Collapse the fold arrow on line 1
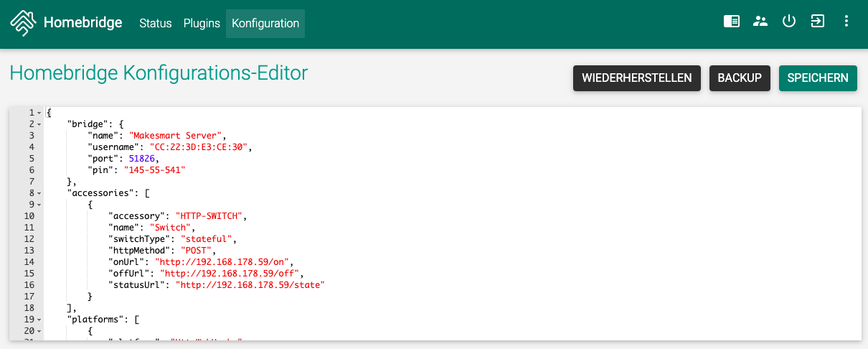Image resolution: width=868 pixels, height=349 pixels. [x=39, y=113]
